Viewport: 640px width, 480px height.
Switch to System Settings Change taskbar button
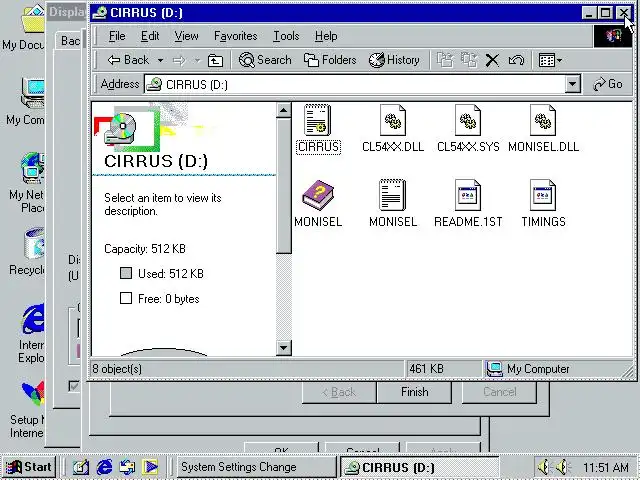[256, 467]
